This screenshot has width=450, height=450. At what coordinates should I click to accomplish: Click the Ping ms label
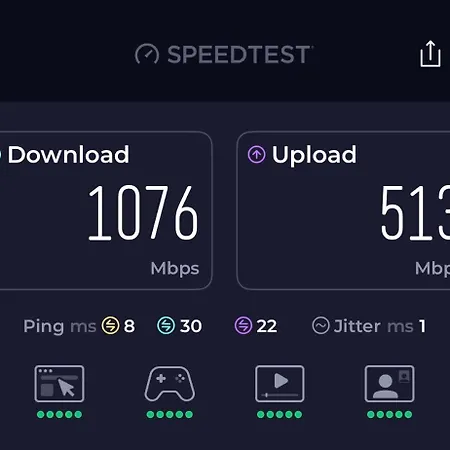click(60, 326)
